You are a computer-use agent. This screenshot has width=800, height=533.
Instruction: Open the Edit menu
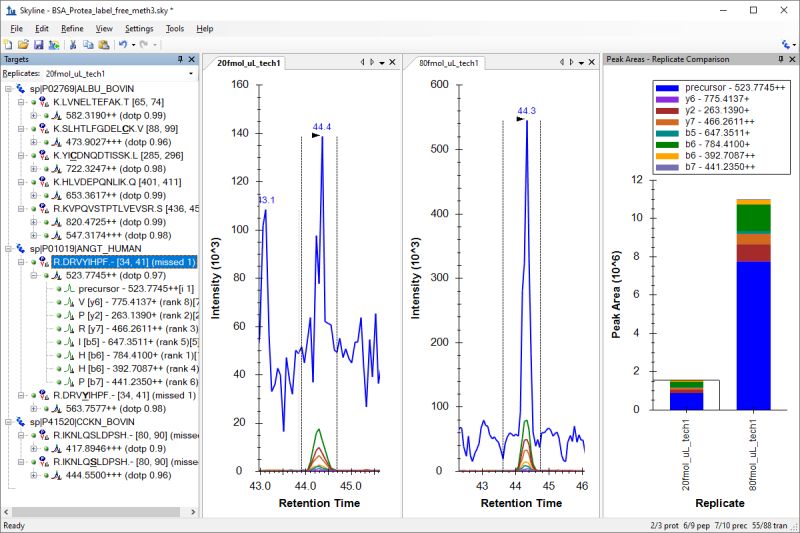[42, 29]
